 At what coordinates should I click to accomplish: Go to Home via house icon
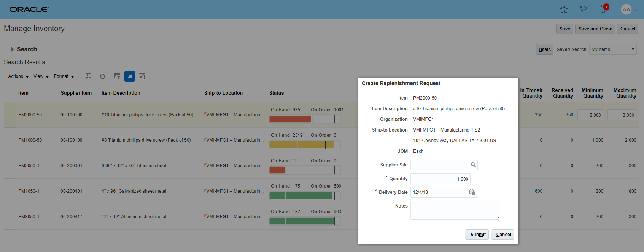coord(564,10)
